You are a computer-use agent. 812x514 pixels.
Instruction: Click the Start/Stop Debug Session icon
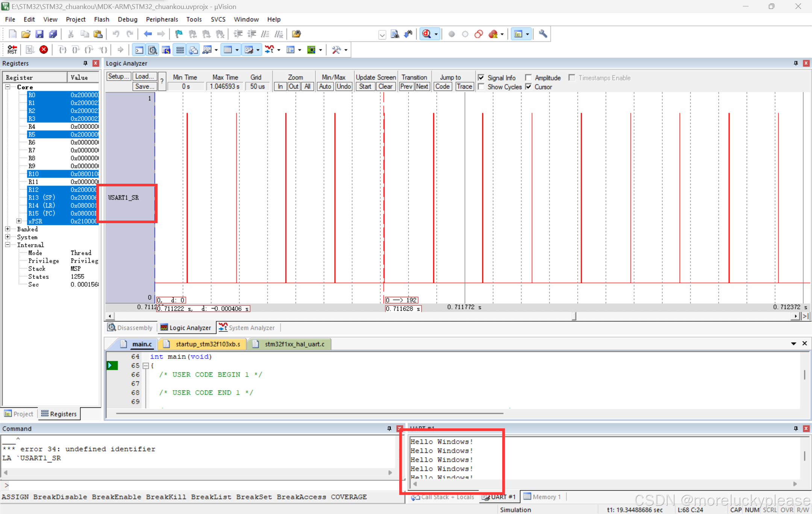pos(427,34)
